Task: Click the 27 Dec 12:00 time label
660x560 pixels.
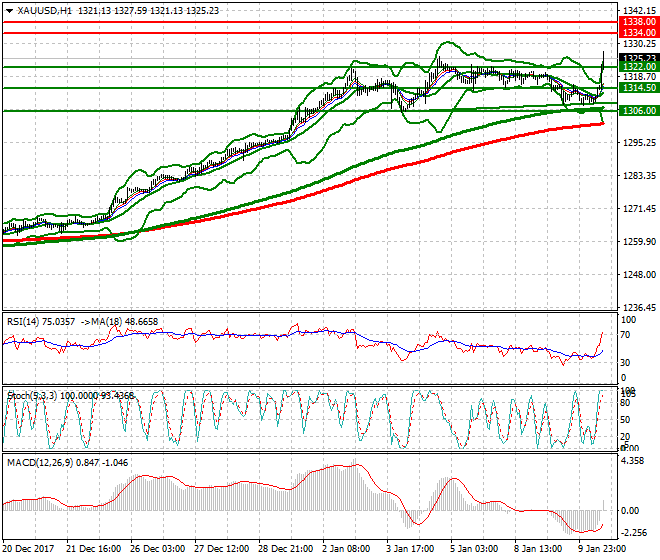Action: tap(221, 549)
